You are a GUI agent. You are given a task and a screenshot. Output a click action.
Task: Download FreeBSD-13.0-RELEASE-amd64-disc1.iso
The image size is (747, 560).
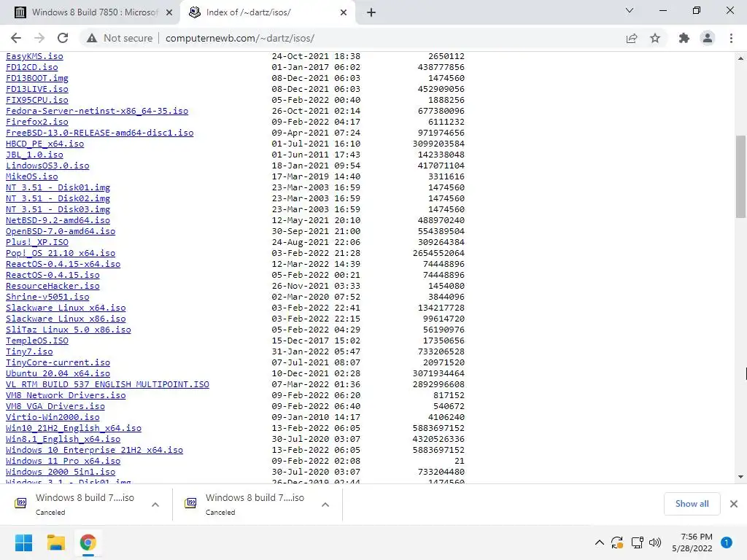99,133
